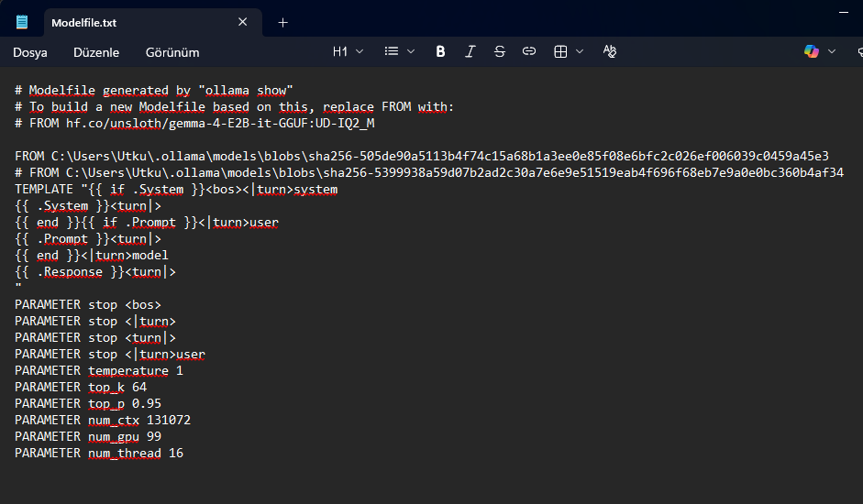Click the line 'PARAMETER top_p 0.95'
The width and height of the screenshot is (863, 504).
[x=88, y=404]
